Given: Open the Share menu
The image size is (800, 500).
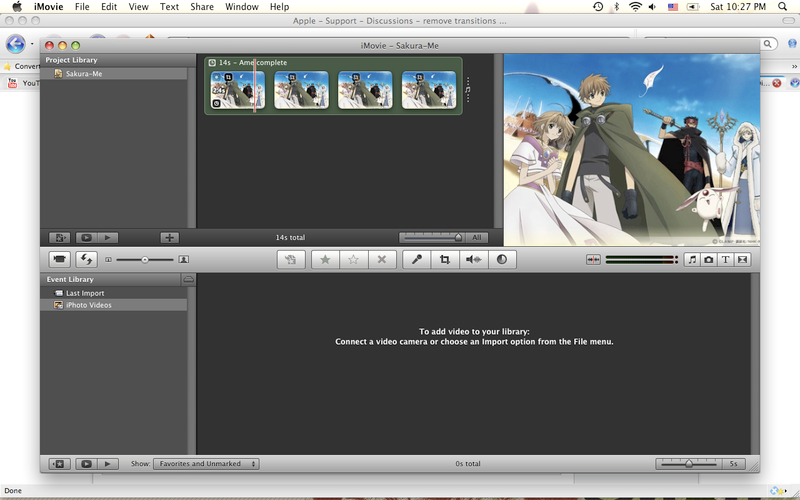Looking at the screenshot, I should coord(201,7).
